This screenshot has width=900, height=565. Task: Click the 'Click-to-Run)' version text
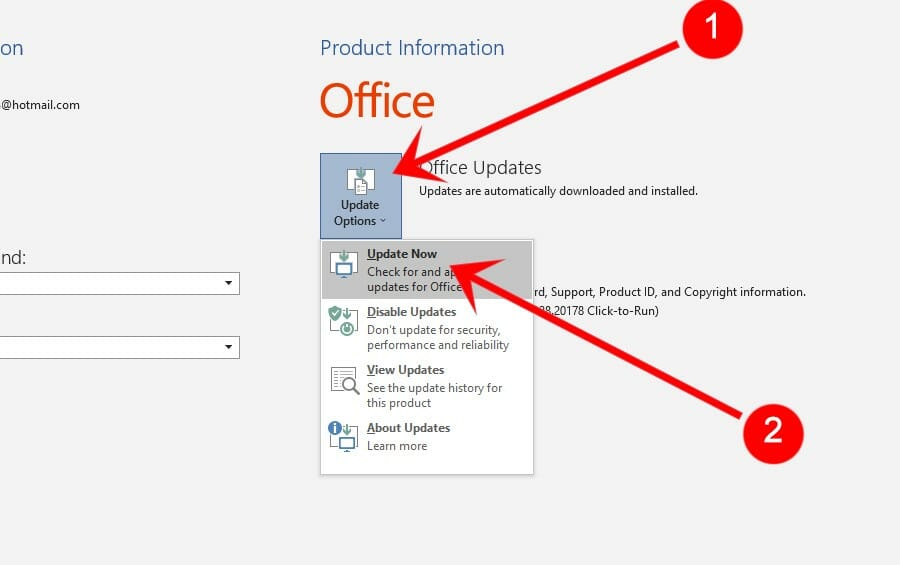pyautogui.click(x=623, y=311)
